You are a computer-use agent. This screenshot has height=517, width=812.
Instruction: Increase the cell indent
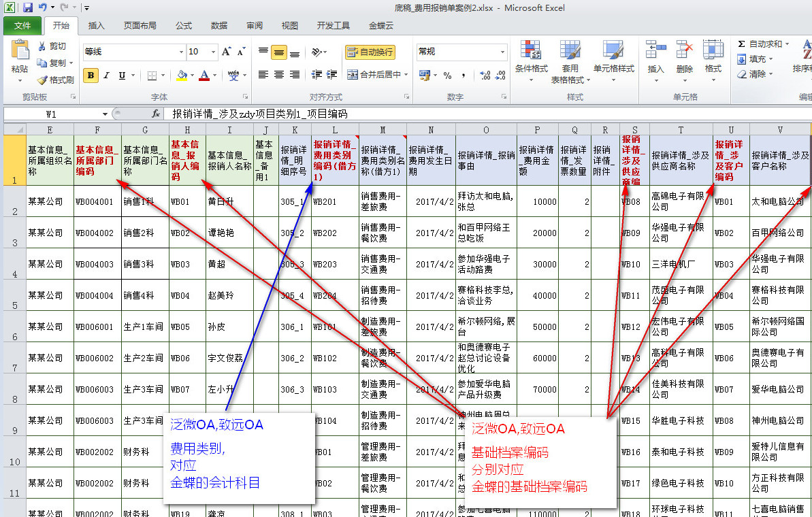(332, 75)
